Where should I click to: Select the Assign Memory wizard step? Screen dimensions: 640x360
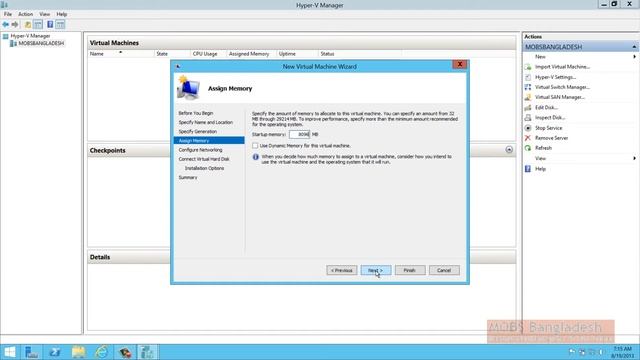[209, 141]
